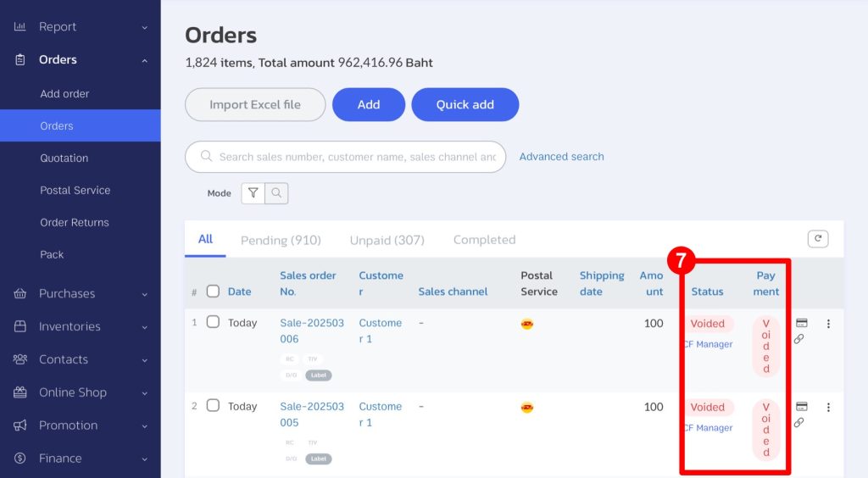Open the three-dot menu for order Sale-202503005
This screenshot has height=478, width=868.
[x=828, y=407]
